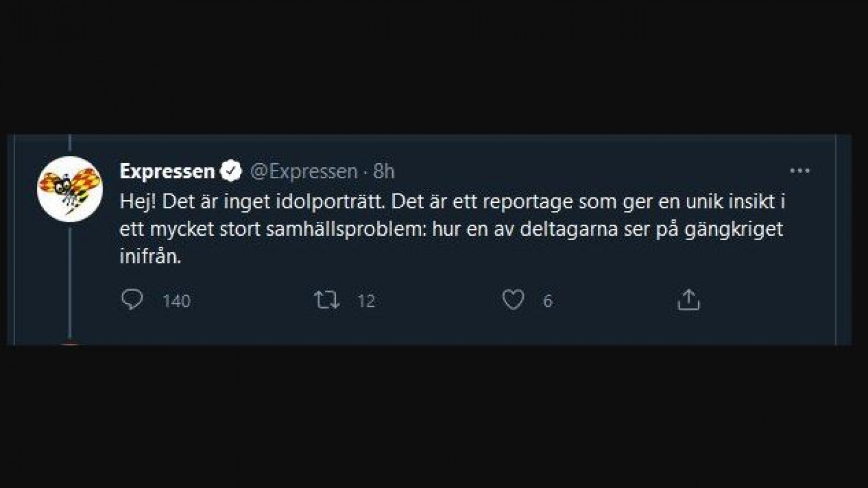Click the word inifrån ending the tweet
Viewport: 868px width, 488px height.
[150, 256]
